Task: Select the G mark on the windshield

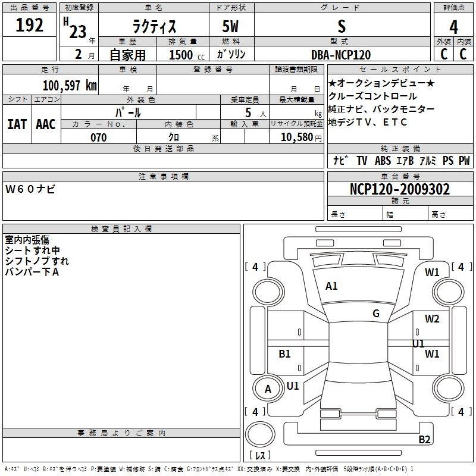Action: click(376, 314)
